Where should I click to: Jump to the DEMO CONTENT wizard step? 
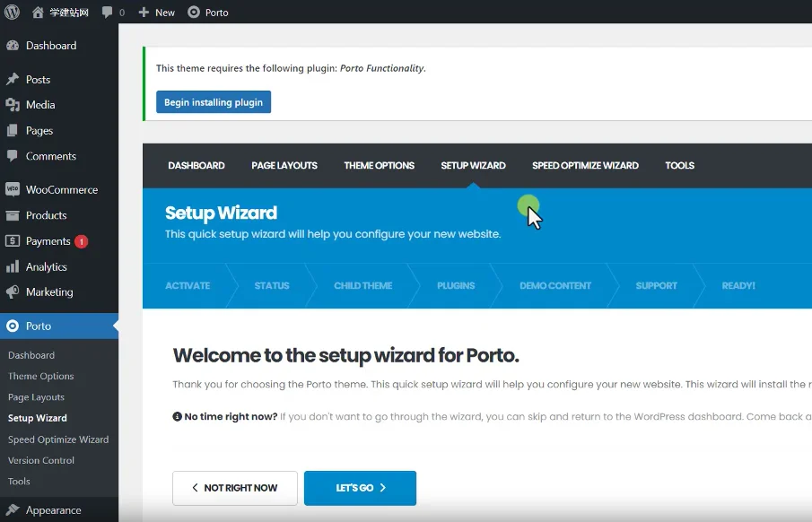pos(555,285)
